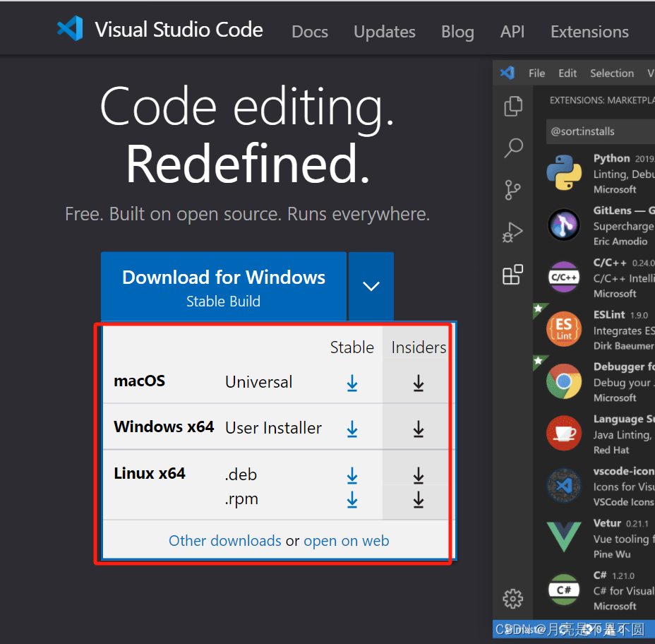Click the GitLens extension icon

click(x=563, y=225)
